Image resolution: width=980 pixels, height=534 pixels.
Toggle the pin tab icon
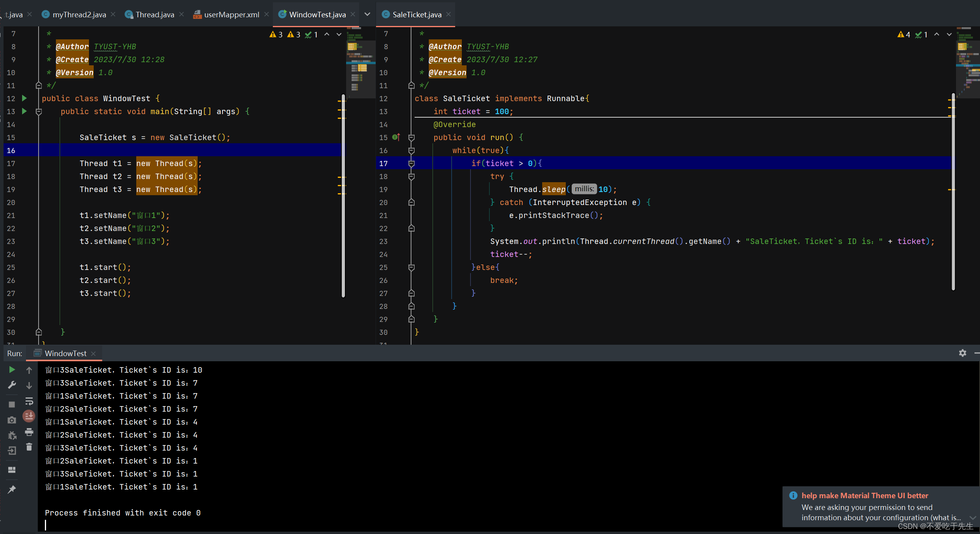(12, 489)
